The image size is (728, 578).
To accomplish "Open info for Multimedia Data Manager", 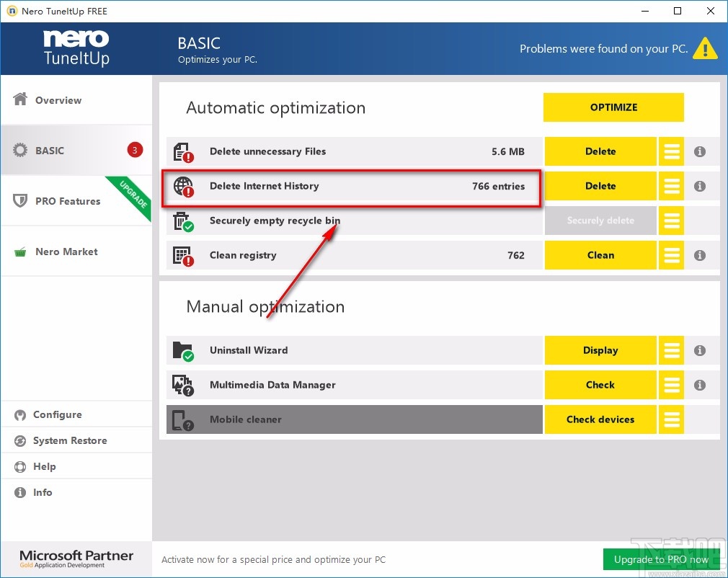I will tap(700, 385).
